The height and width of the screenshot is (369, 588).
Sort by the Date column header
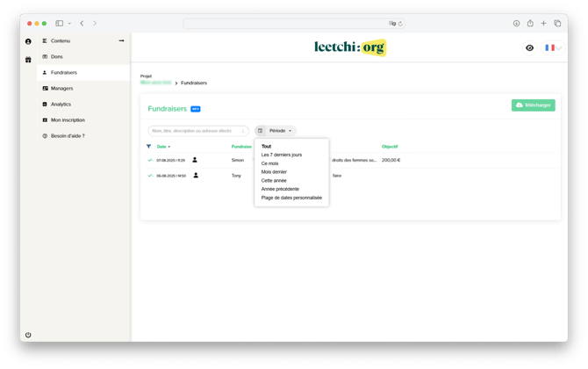(x=162, y=147)
